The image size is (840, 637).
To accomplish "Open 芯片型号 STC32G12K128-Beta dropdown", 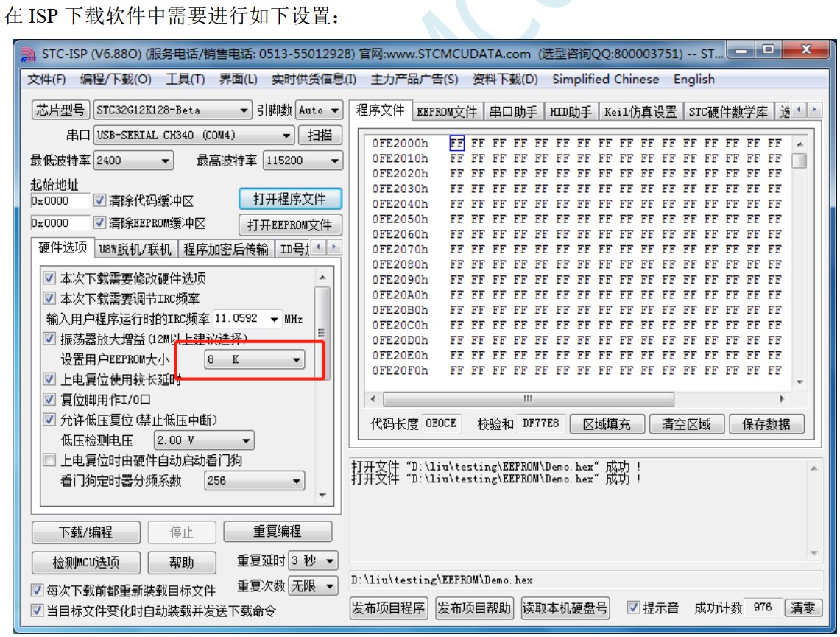I will pyautogui.click(x=172, y=110).
